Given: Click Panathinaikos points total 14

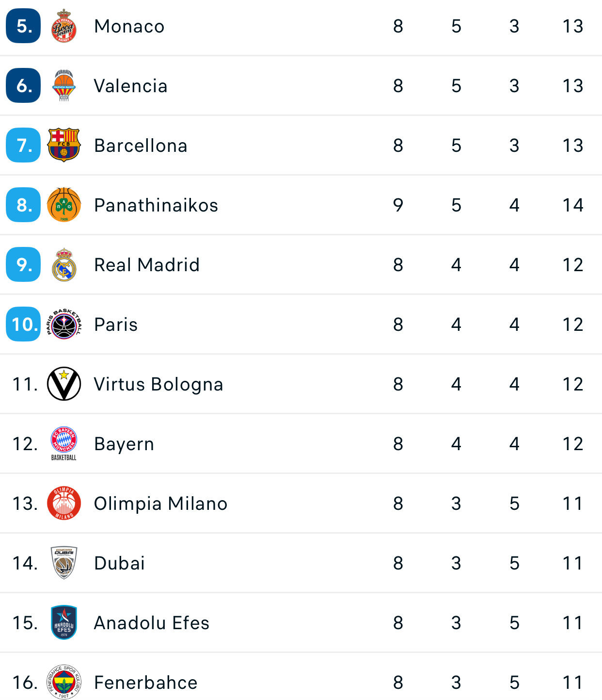Looking at the screenshot, I should [572, 205].
